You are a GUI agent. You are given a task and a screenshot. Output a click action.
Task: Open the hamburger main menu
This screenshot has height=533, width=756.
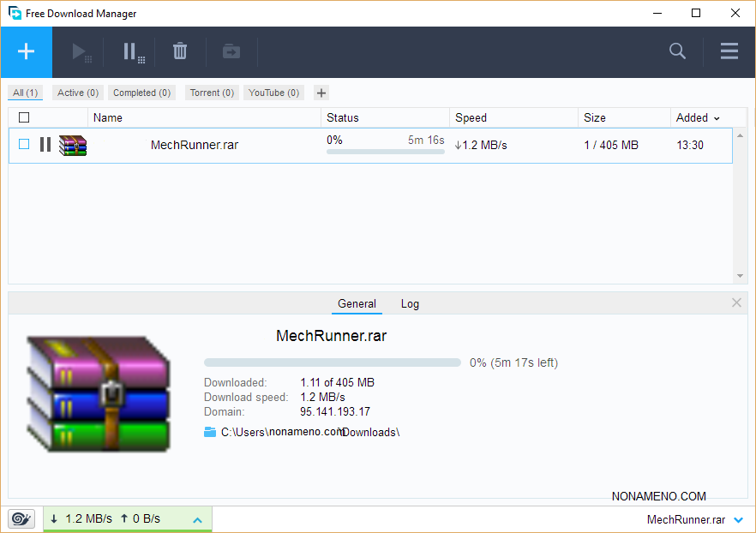pos(729,52)
